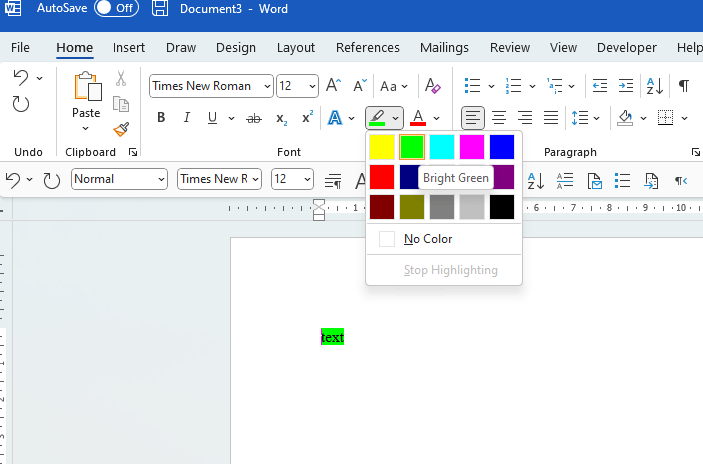The width and height of the screenshot is (703, 464).
Task: Click the Sort A-Z icon in ribbon
Action: click(655, 85)
